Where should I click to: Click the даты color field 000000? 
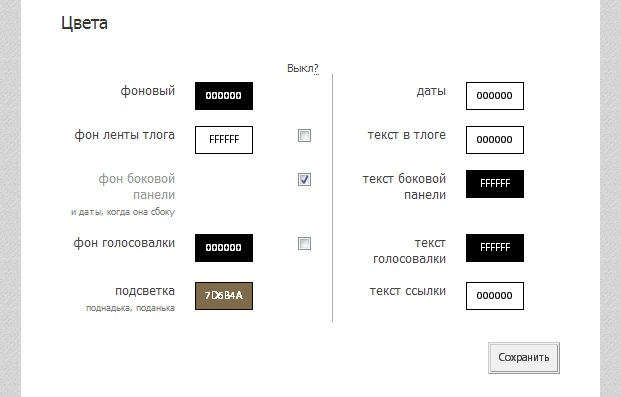(495, 96)
